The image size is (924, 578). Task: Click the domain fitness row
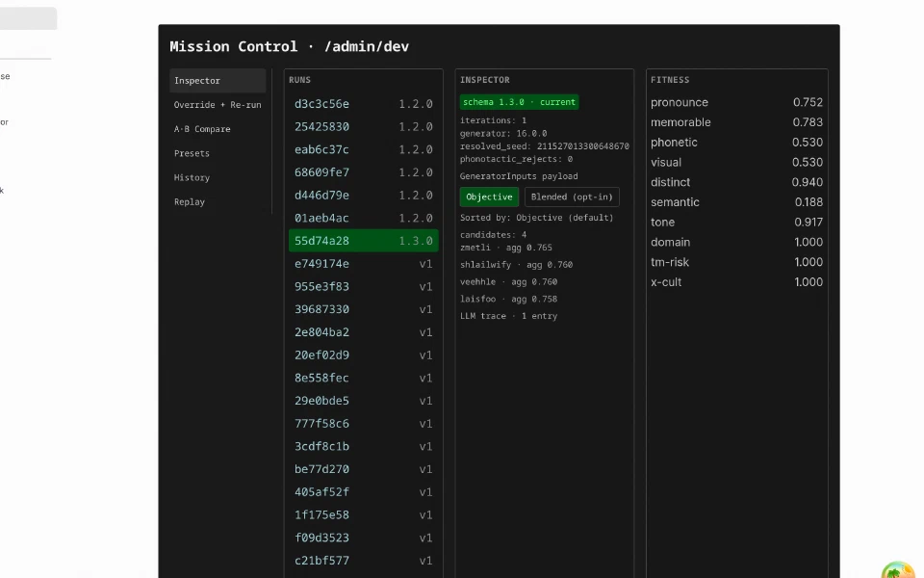pyautogui.click(x=736, y=243)
